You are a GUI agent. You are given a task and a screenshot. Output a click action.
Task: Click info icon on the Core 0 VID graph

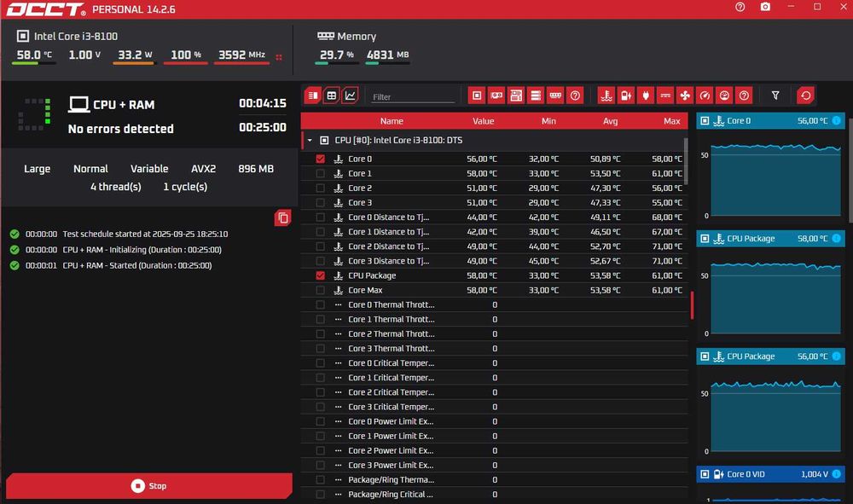[x=836, y=474]
